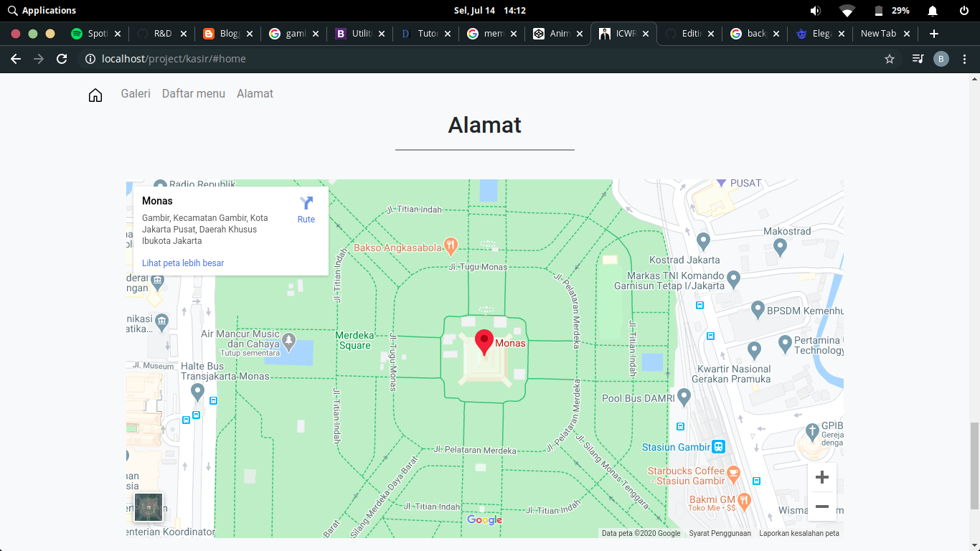Image resolution: width=980 pixels, height=551 pixels.
Task: Open the browser profile avatar B
Action: 941,59
